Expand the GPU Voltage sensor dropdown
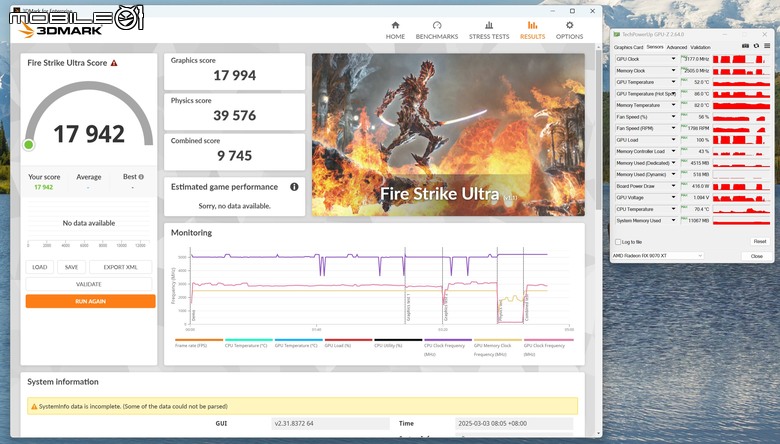Image resolution: width=780 pixels, height=444 pixels. [674, 197]
